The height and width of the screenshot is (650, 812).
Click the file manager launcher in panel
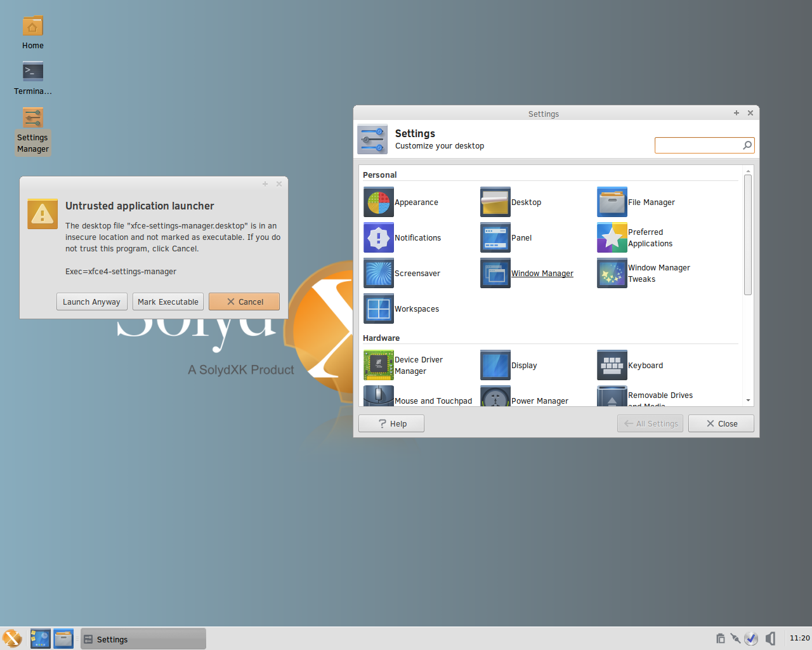[63, 639]
